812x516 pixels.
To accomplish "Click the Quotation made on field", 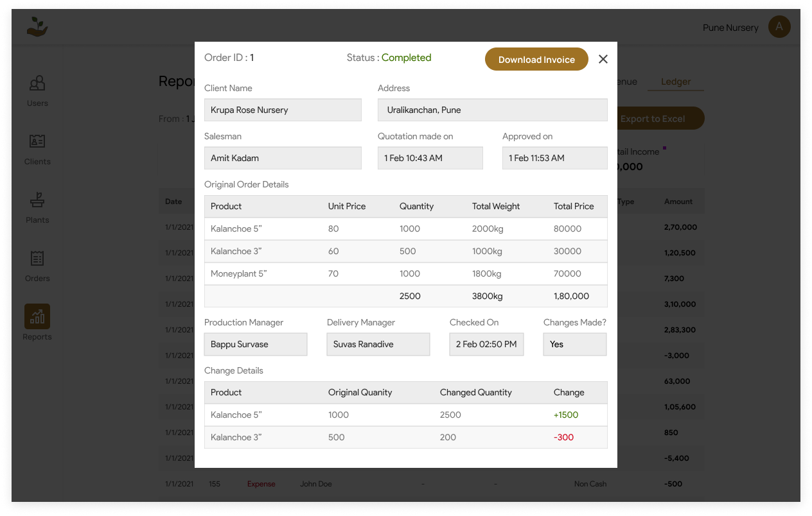I will click(x=430, y=158).
